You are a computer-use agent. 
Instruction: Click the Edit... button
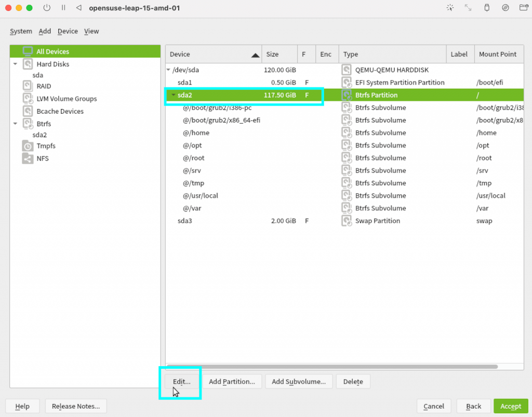tap(181, 381)
